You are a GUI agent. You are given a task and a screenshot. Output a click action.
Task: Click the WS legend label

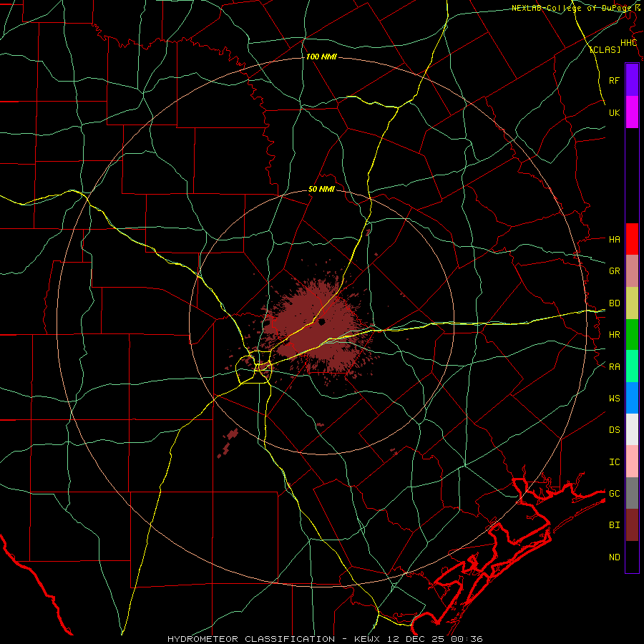[614, 398]
